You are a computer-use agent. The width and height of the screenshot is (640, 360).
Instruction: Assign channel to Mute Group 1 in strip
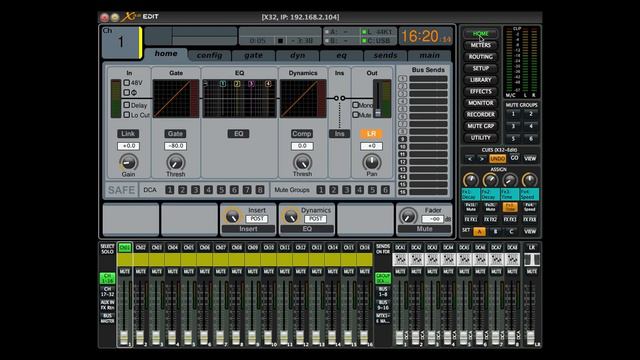point(321,190)
